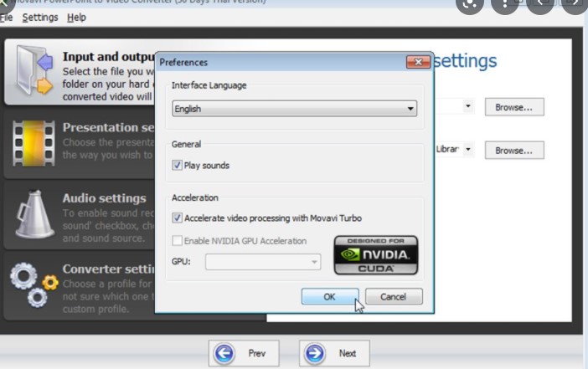
Task: Expand the Librar folder dropdown arrow
Action: coord(468,149)
